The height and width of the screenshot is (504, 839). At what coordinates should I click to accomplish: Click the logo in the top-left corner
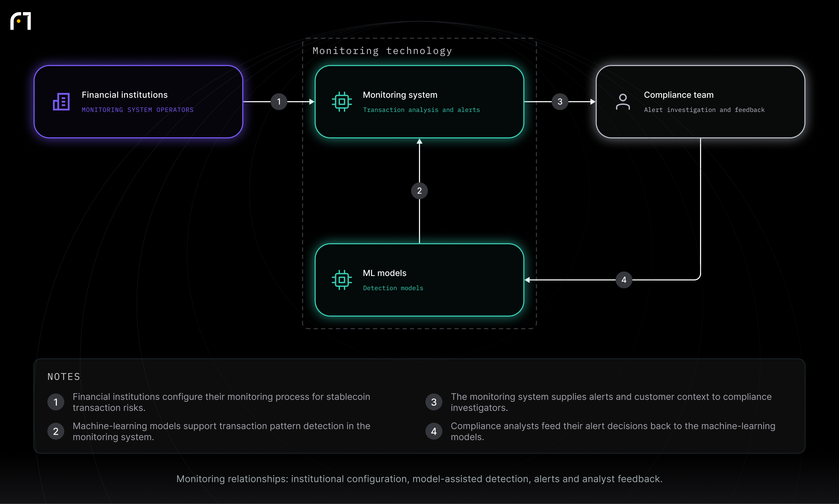pyautogui.click(x=21, y=21)
